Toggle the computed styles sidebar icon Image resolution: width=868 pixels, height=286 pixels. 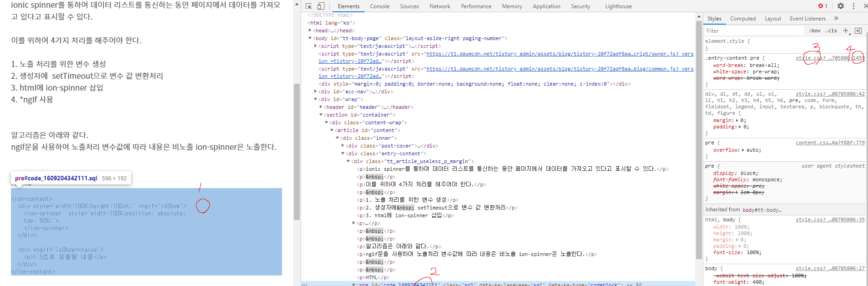click(858, 31)
